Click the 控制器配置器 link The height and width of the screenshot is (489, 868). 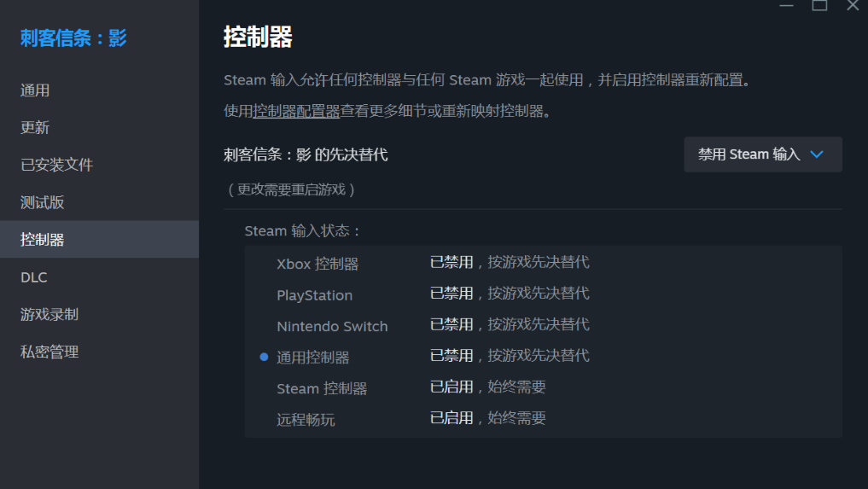pyautogui.click(x=296, y=111)
